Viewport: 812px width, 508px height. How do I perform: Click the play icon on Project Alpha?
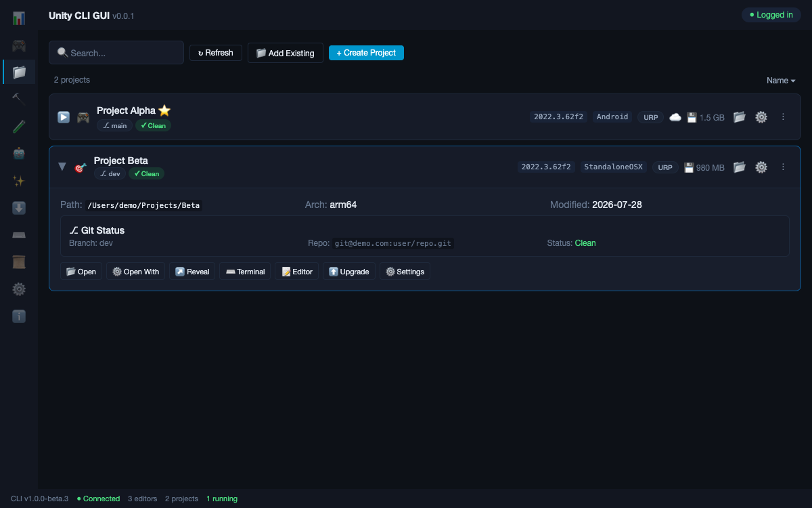(x=64, y=117)
